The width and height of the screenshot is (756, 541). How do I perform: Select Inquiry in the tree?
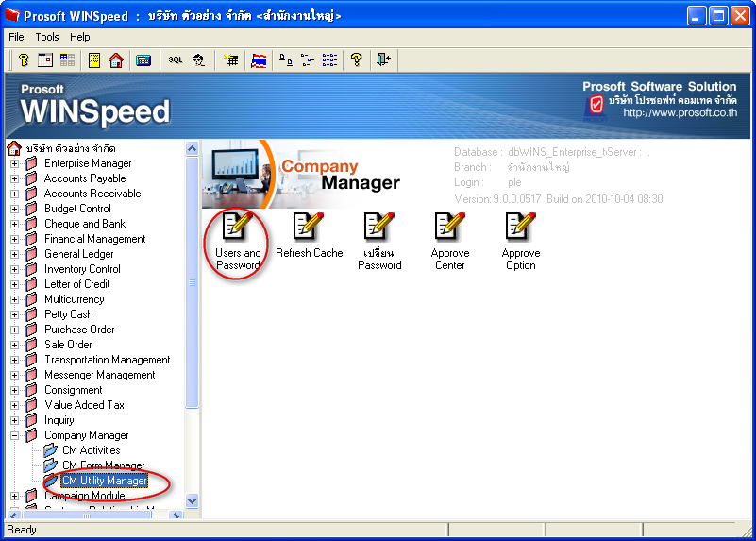click(x=59, y=420)
